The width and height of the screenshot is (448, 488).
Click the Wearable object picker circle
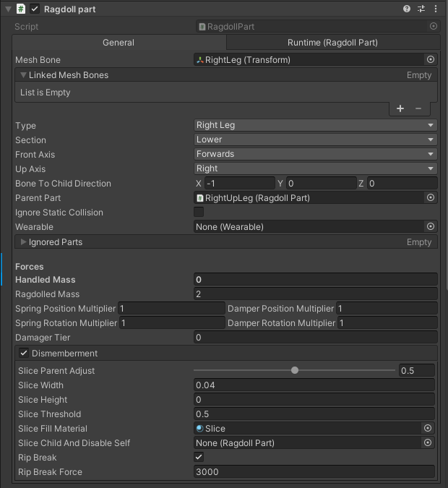431,226
